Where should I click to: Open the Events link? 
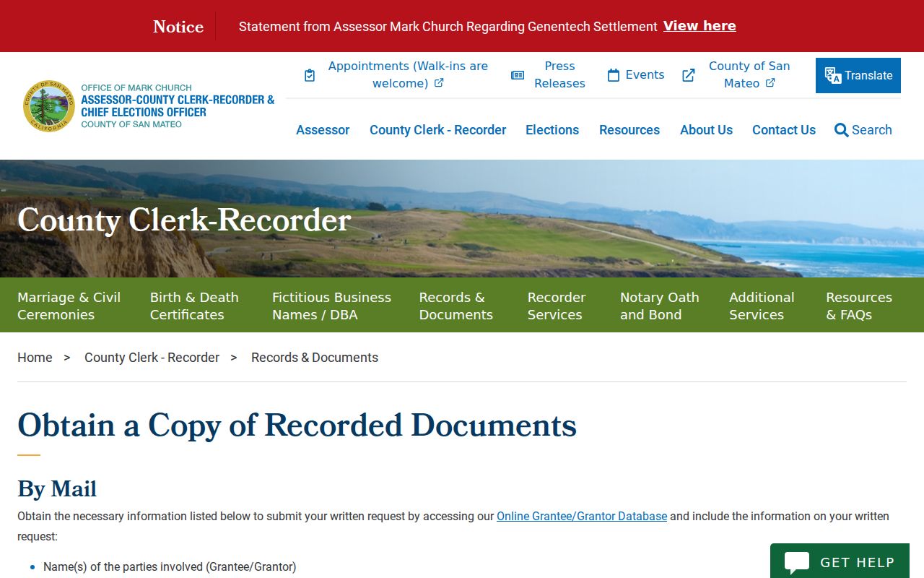tap(645, 74)
